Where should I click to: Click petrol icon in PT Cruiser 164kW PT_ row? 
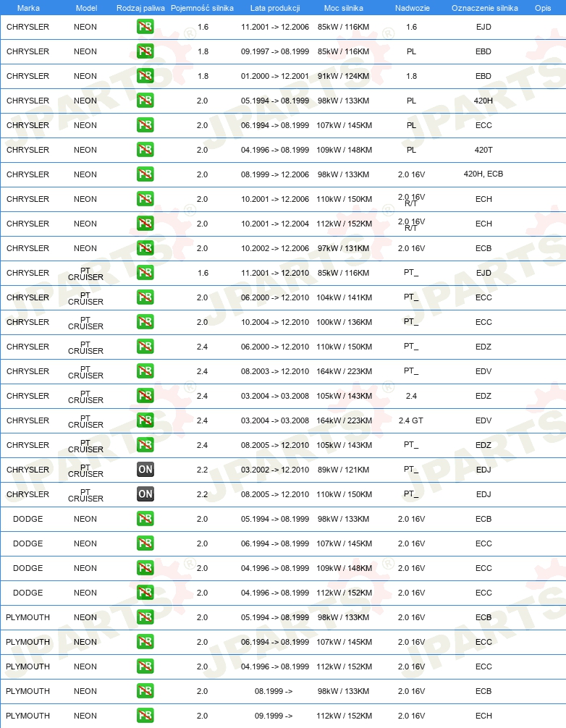point(145,371)
